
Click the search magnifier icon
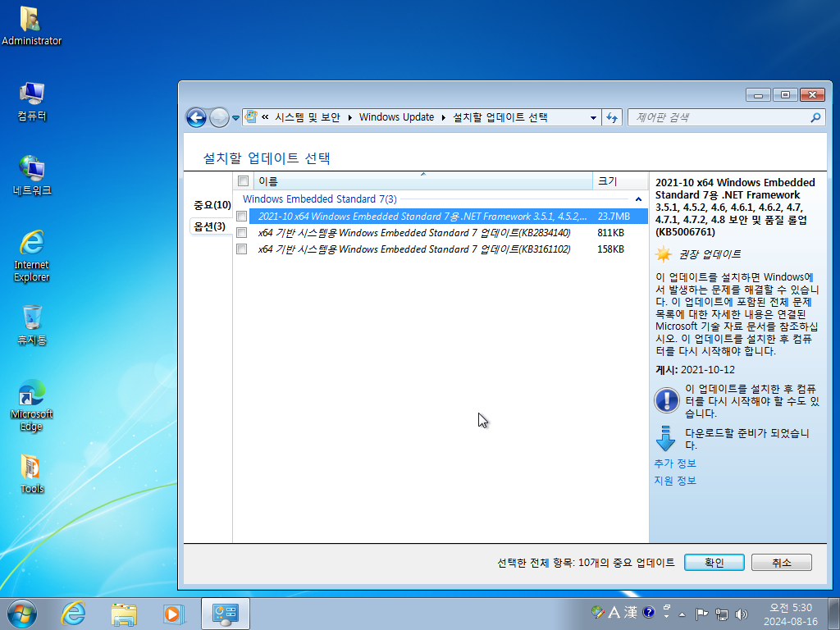(815, 117)
